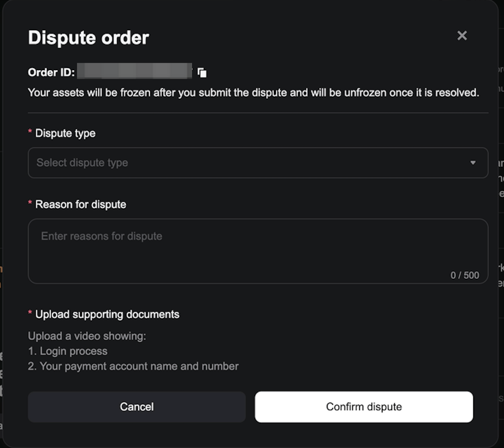Click the Select dispute type field
This screenshot has width=504, height=448.
click(x=258, y=163)
